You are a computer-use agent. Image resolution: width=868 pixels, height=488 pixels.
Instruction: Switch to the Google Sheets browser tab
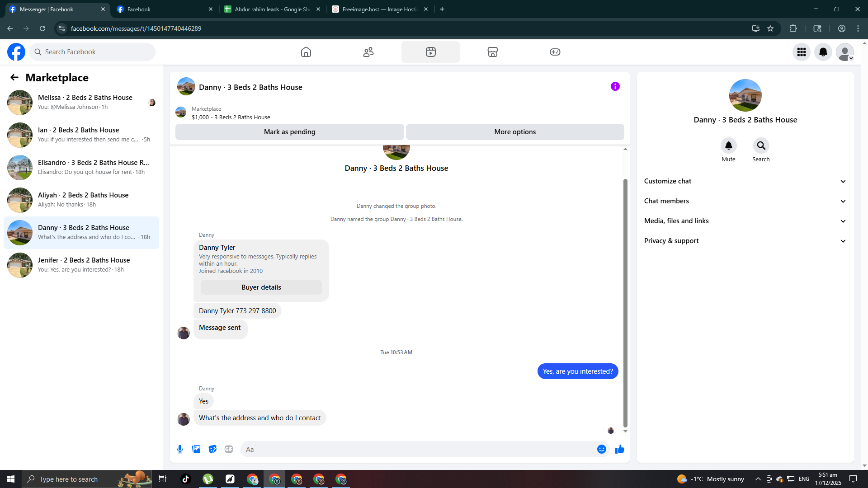coord(272,9)
